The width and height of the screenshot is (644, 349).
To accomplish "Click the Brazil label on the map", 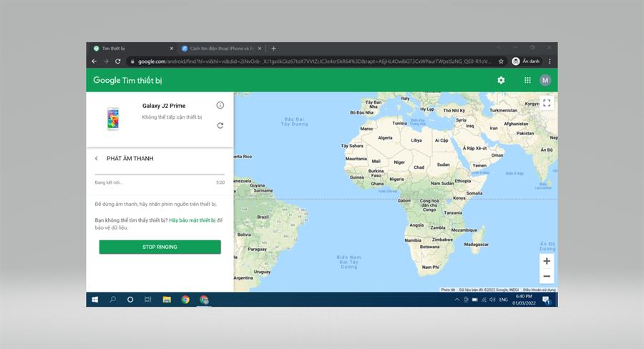I will click(x=263, y=217).
